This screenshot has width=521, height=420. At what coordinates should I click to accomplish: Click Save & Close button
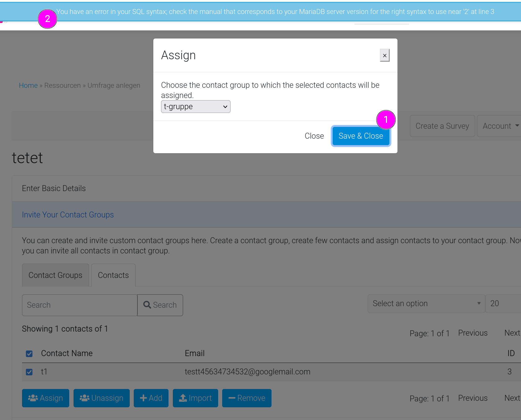(x=361, y=136)
